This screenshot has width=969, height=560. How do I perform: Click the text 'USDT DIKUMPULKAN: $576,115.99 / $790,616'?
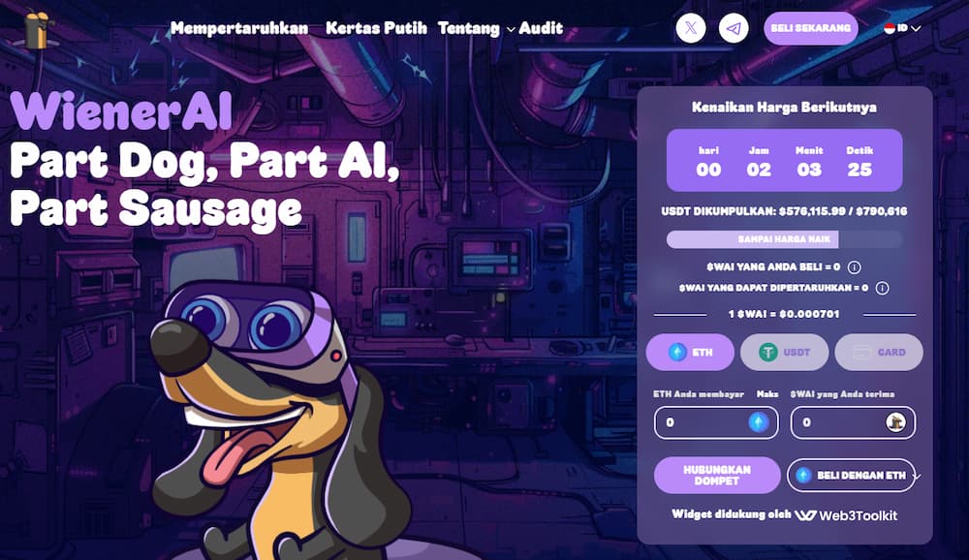coord(784,211)
